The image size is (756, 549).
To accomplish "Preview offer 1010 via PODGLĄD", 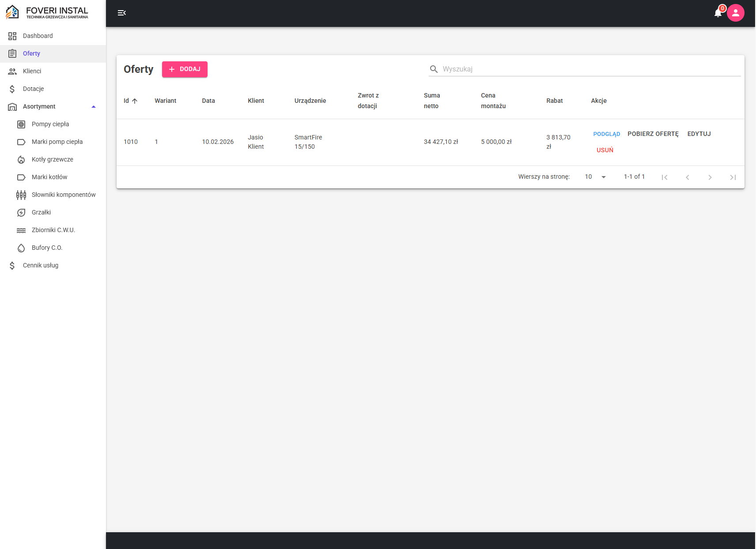I will tap(607, 134).
